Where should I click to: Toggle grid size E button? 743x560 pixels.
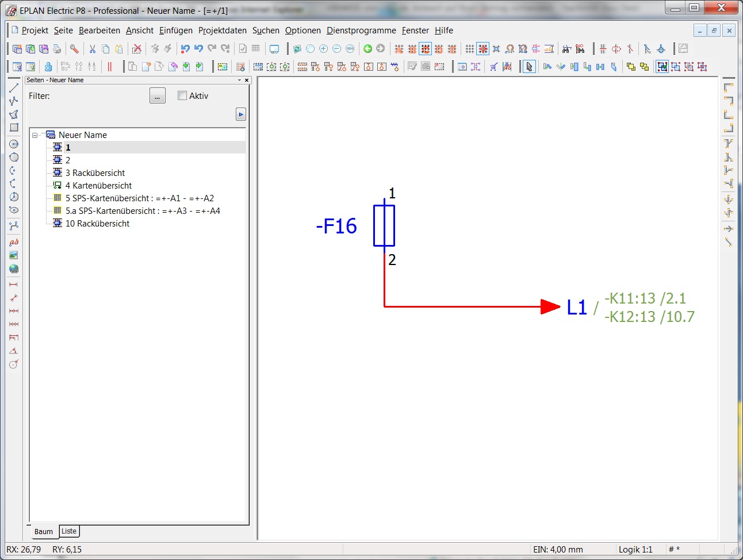click(452, 49)
